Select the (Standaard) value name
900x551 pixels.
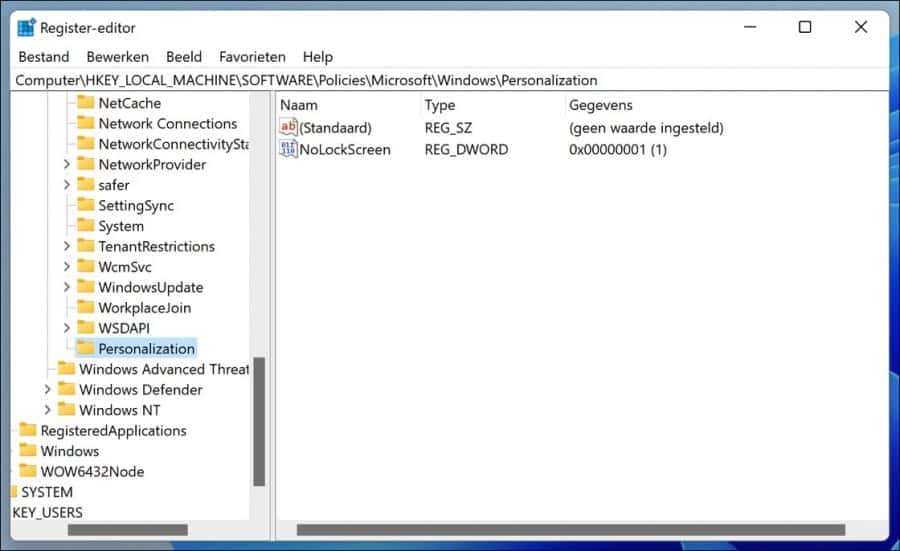pos(335,127)
